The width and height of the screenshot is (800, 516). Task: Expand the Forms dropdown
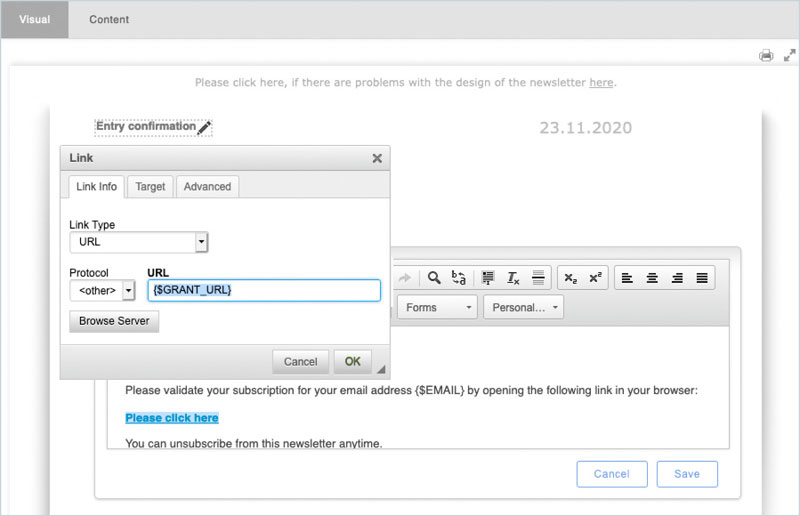(438, 308)
